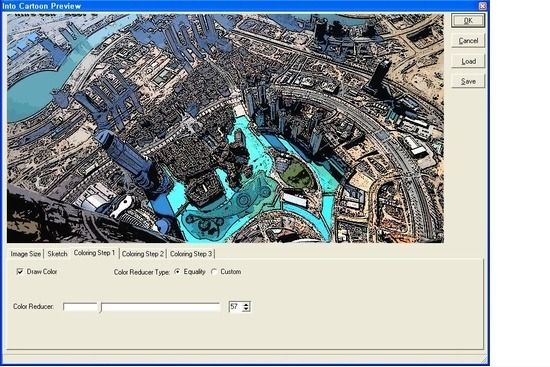Screen dimensions: 550x367
Task: Click the Cancel button
Action: pyautogui.click(x=468, y=41)
